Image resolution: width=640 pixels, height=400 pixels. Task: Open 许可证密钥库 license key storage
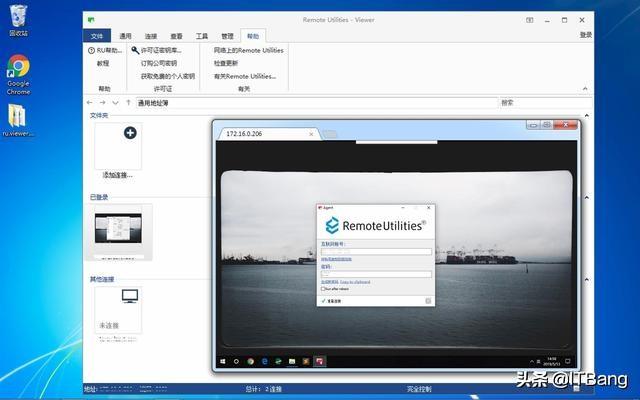click(x=157, y=50)
